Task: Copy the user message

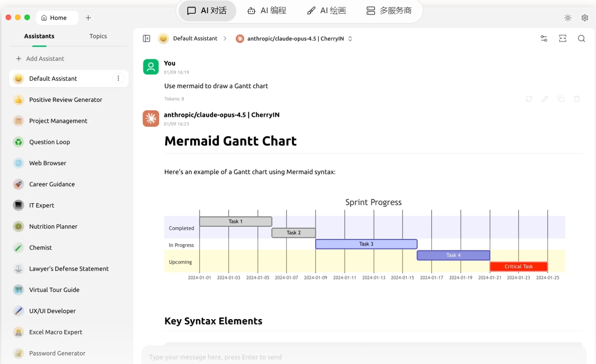Action: (x=561, y=99)
